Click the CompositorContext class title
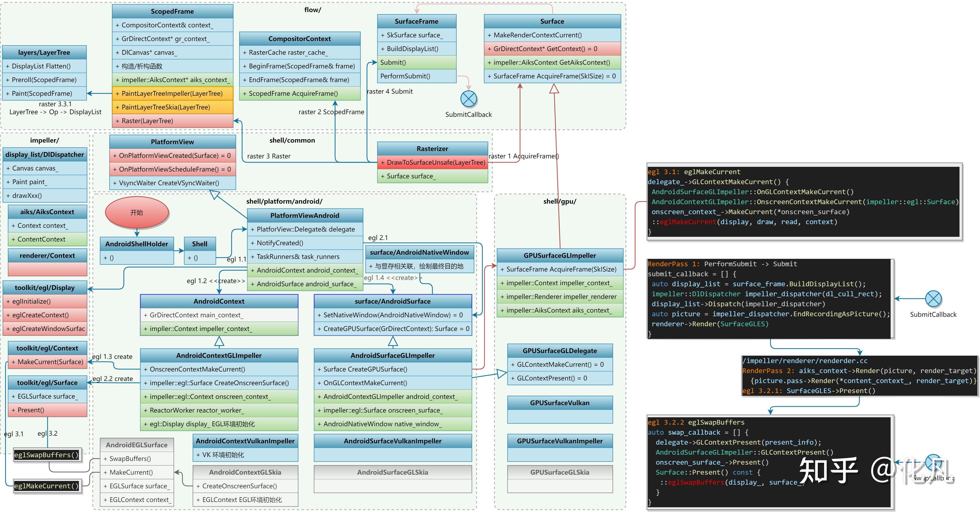The image size is (980, 512). tap(299, 38)
